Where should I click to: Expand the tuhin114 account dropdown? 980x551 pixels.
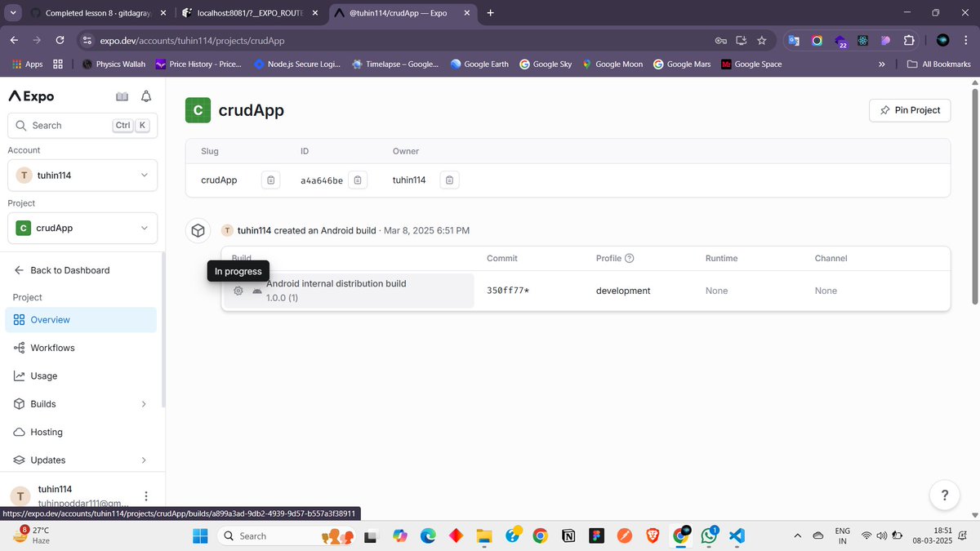click(82, 175)
